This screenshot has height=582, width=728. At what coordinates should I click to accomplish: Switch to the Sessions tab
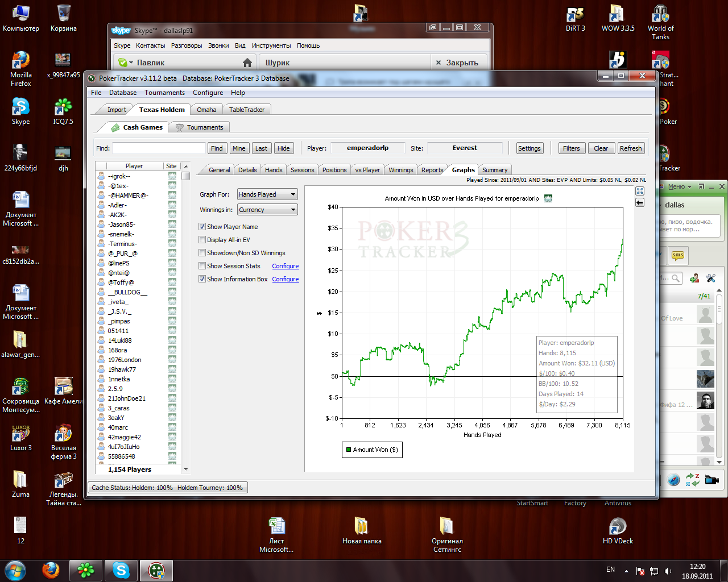click(x=302, y=170)
